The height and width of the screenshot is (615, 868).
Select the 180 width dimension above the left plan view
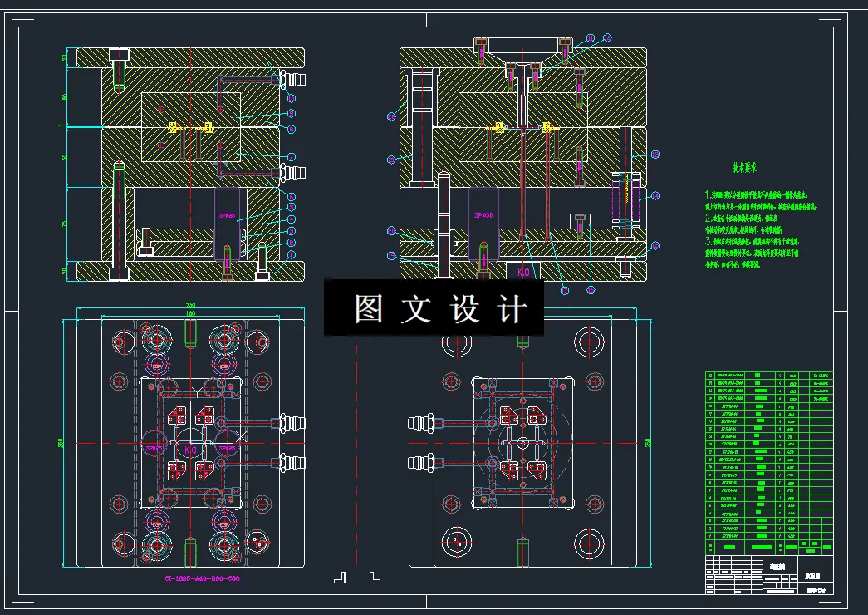click(190, 313)
